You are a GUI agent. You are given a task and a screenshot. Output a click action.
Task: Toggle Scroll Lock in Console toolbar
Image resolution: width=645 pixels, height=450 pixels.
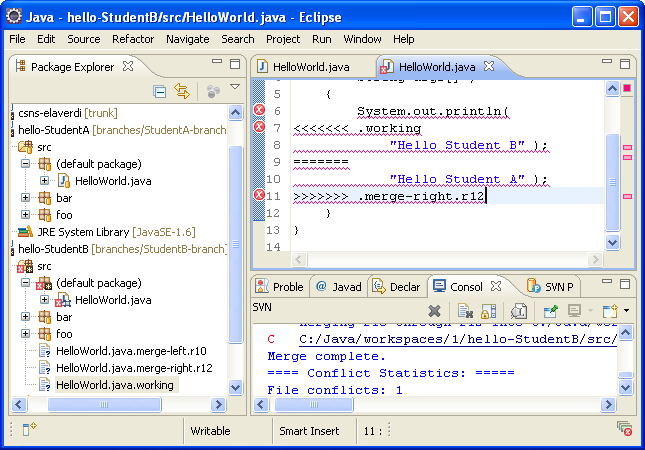489,311
